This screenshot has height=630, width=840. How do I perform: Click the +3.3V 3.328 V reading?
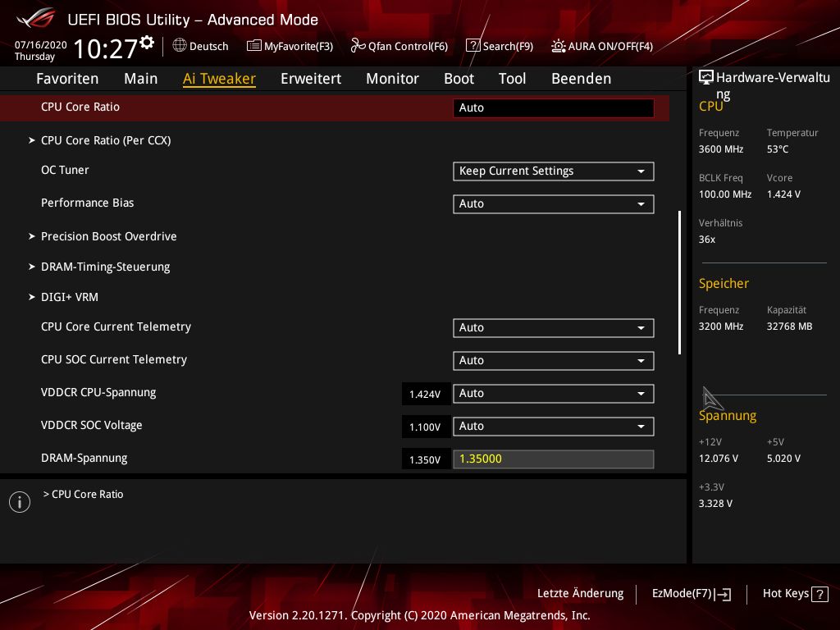click(715, 504)
